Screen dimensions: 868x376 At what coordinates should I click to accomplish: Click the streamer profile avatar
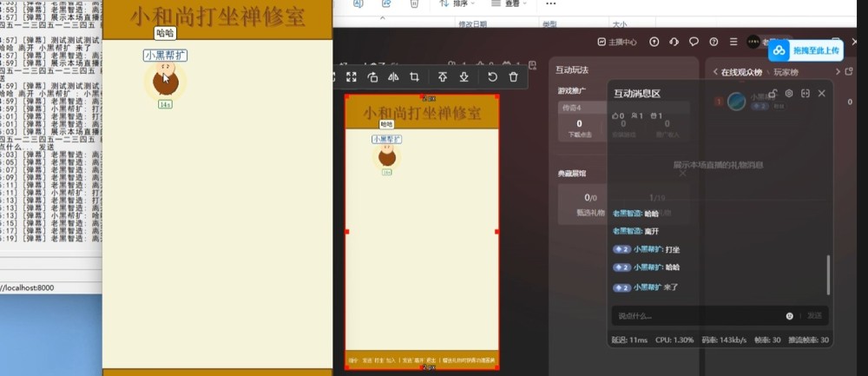click(753, 42)
